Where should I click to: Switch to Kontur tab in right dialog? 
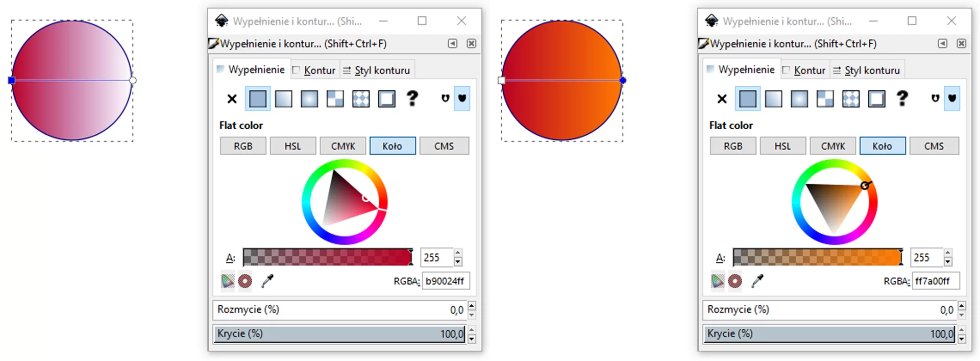coord(804,70)
